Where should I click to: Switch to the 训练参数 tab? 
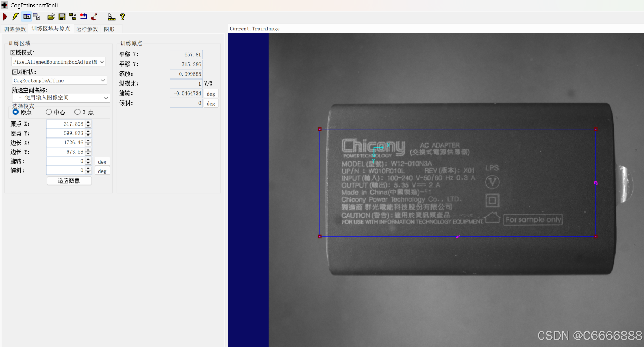pyautogui.click(x=15, y=29)
